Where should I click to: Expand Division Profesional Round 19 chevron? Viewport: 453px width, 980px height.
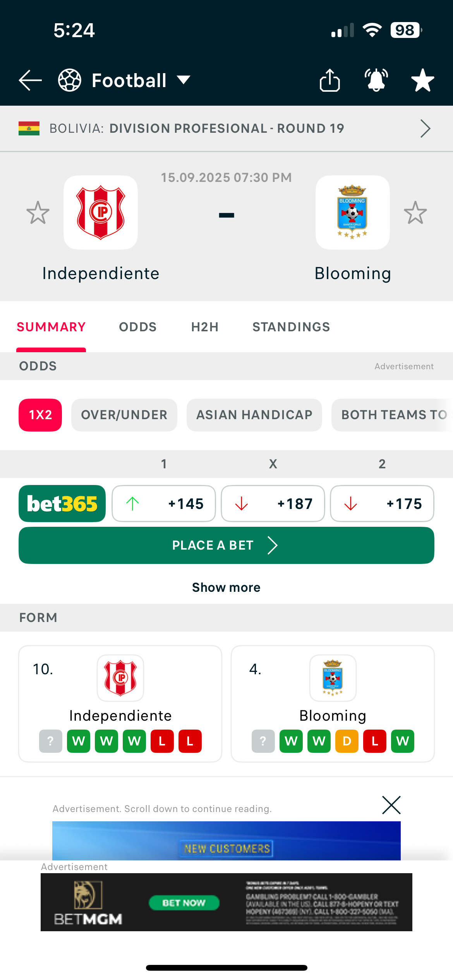tap(425, 128)
